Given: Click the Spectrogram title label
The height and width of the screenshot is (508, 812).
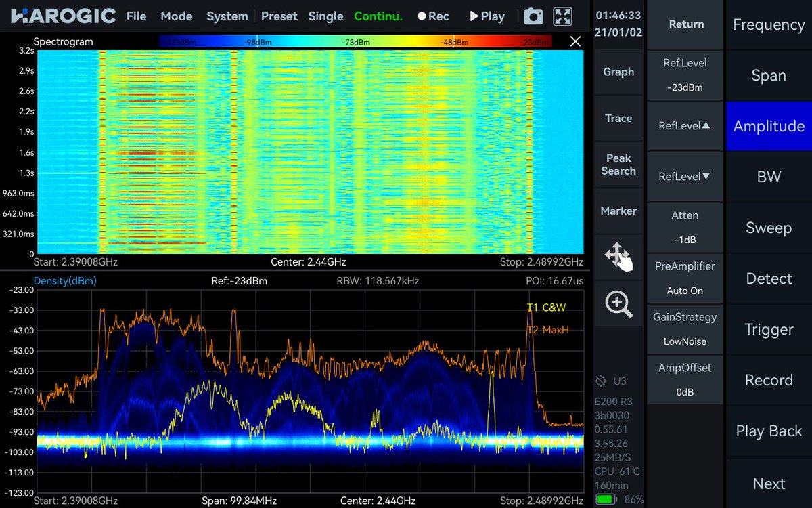Looking at the screenshot, I should click(63, 42).
